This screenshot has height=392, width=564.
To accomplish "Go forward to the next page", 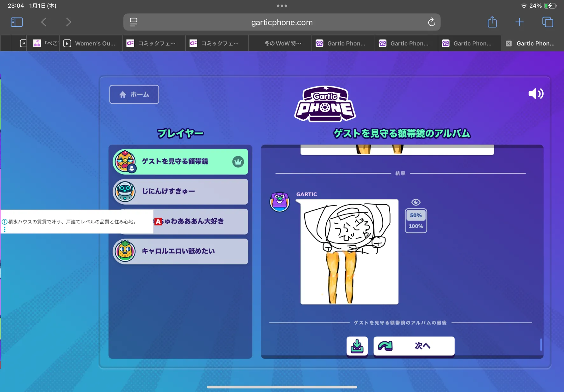I will [68, 22].
